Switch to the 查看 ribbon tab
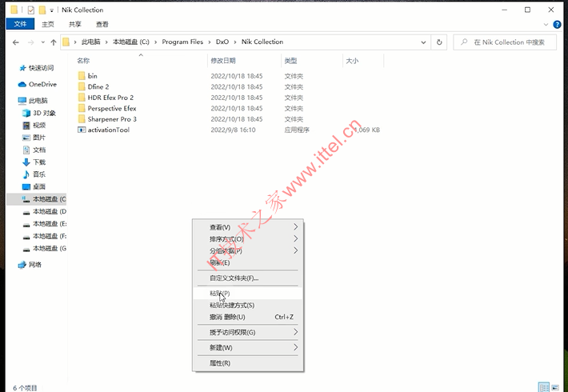The height and width of the screenshot is (392, 568). [x=102, y=24]
